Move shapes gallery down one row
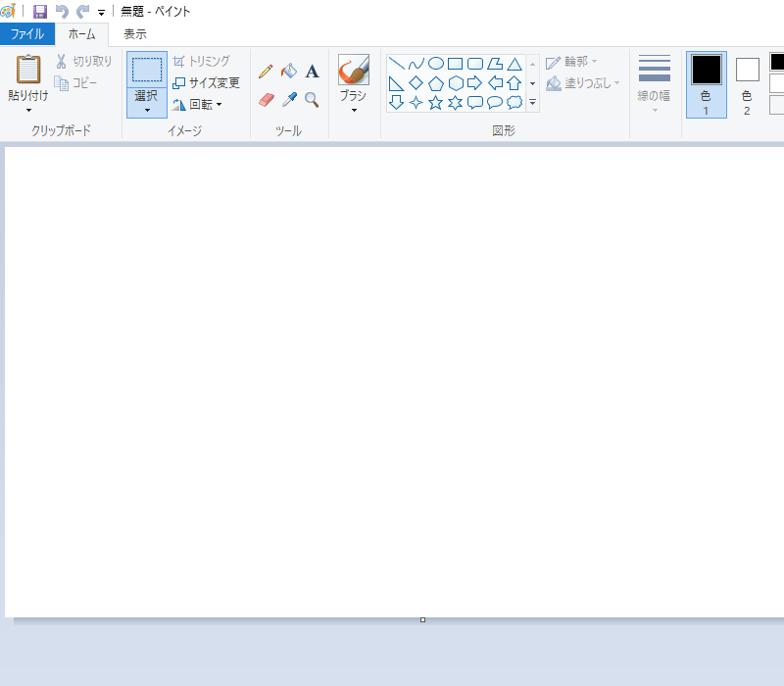 coord(532,83)
